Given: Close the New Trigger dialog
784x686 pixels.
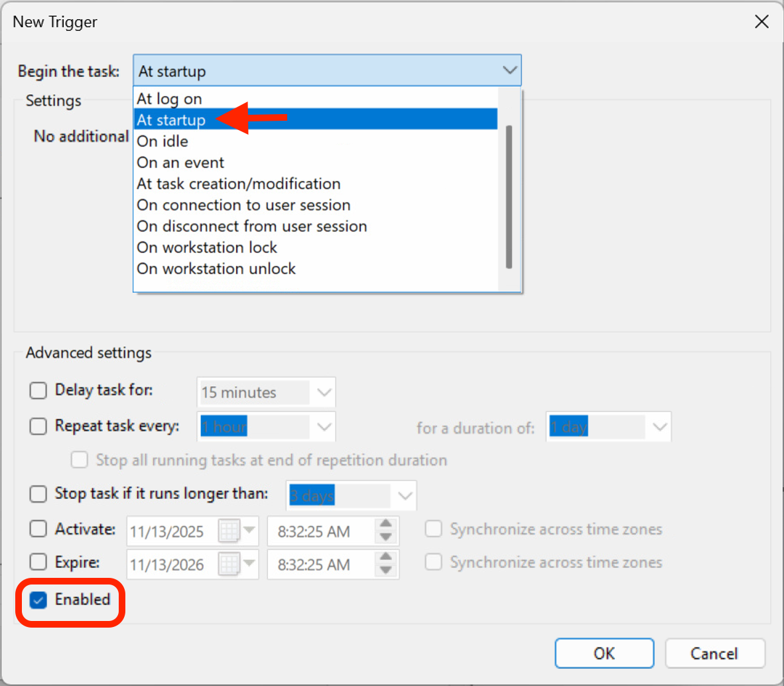Looking at the screenshot, I should 761,22.
